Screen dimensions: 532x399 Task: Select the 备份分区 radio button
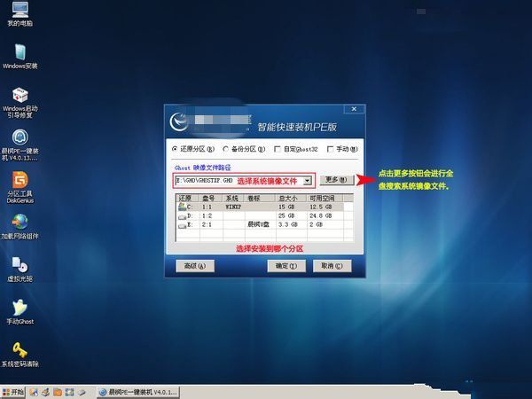tap(226, 149)
